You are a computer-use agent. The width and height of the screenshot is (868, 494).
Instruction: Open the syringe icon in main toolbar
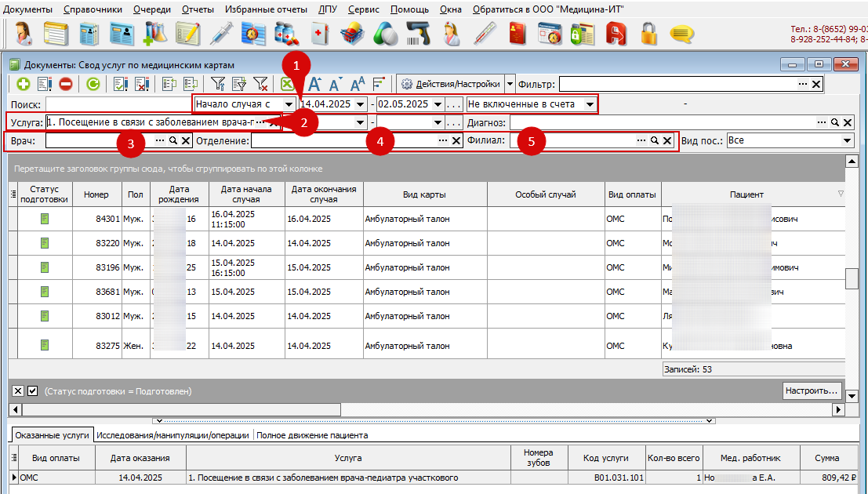(221, 34)
